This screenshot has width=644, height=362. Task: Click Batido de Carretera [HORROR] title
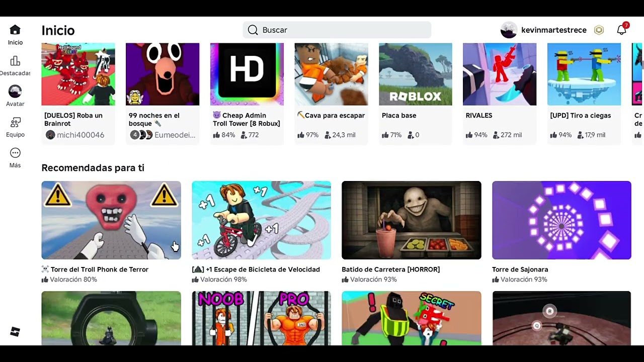pos(391,269)
